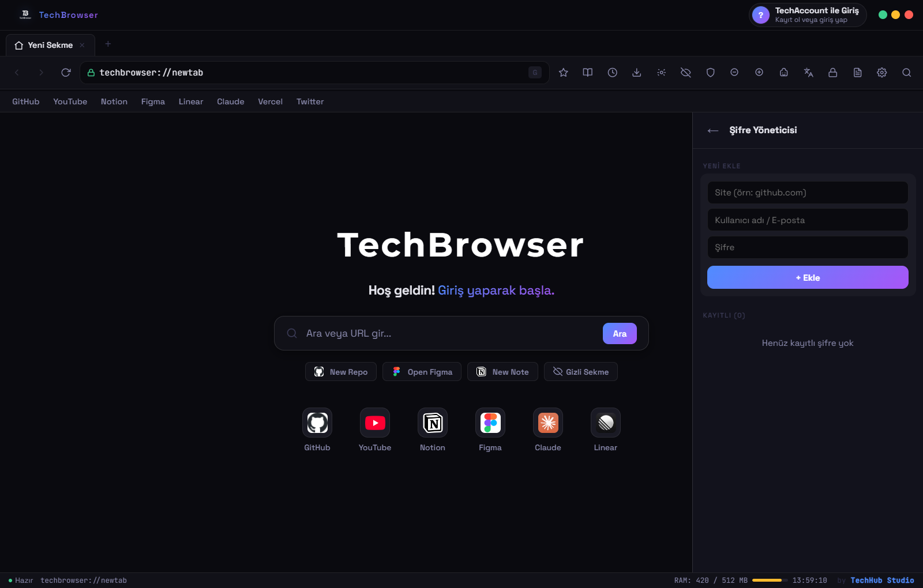Click the bookmark star icon
The width and height of the screenshot is (923, 588).
click(x=564, y=73)
